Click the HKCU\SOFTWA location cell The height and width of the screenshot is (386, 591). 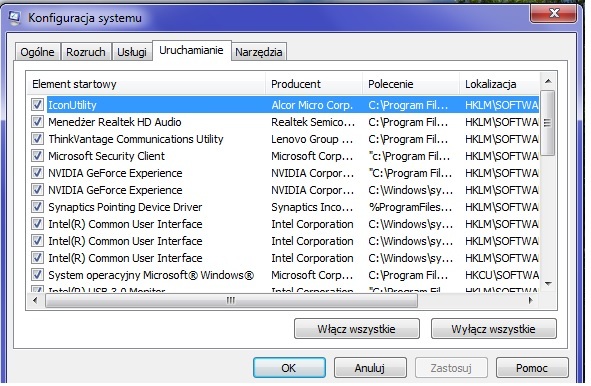point(502,275)
